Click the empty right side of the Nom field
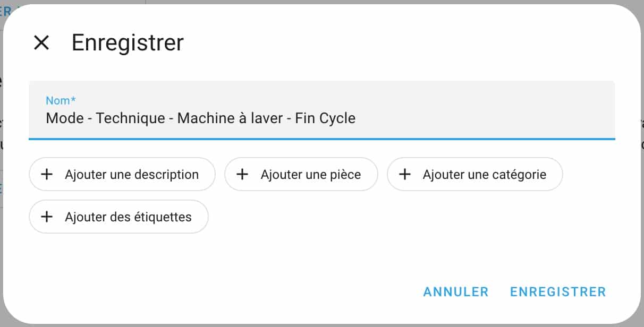Screen dimensions: 644x327 484,118
